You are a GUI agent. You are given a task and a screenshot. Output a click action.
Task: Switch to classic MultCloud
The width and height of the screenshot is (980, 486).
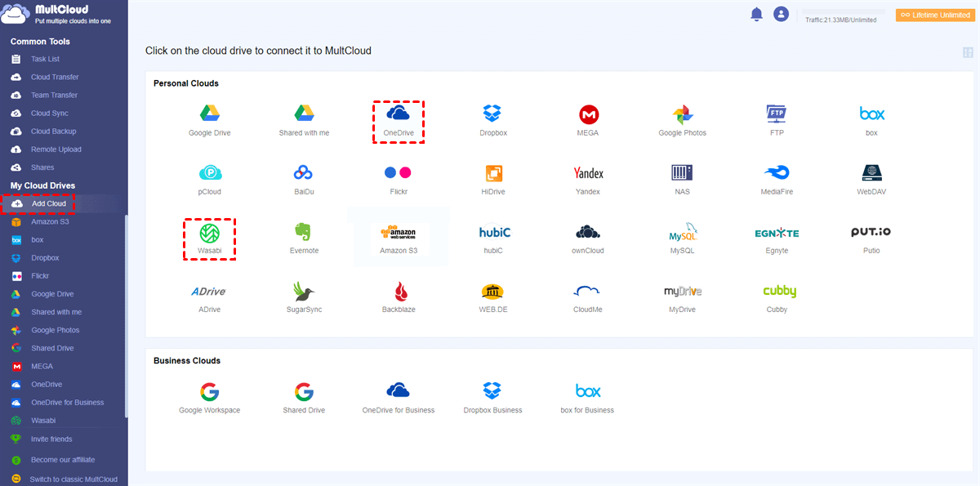coord(73,479)
